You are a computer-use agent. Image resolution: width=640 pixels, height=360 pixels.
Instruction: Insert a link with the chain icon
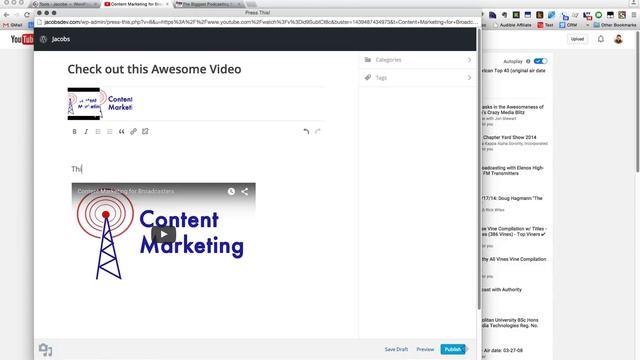coord(133,131)
